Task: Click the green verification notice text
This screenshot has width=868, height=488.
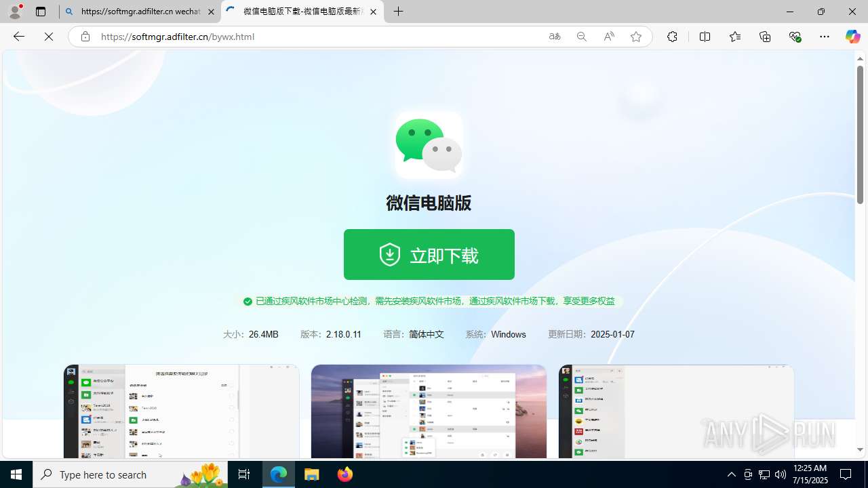Action: click(x=435, y=301)
